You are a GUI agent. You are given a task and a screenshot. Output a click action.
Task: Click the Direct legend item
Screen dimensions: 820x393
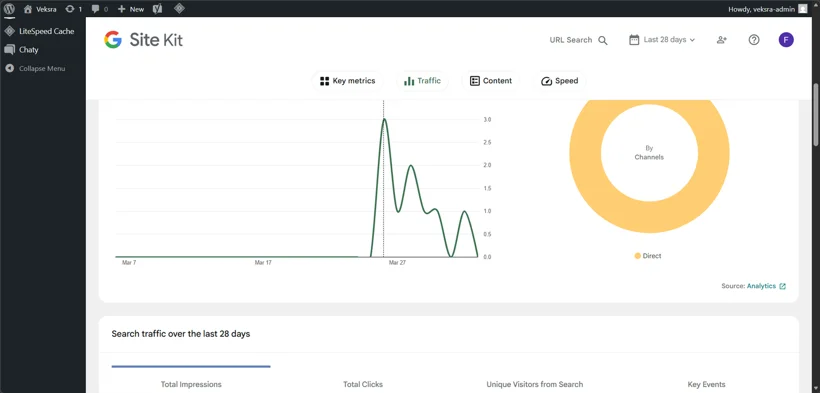tap(648, 256)
